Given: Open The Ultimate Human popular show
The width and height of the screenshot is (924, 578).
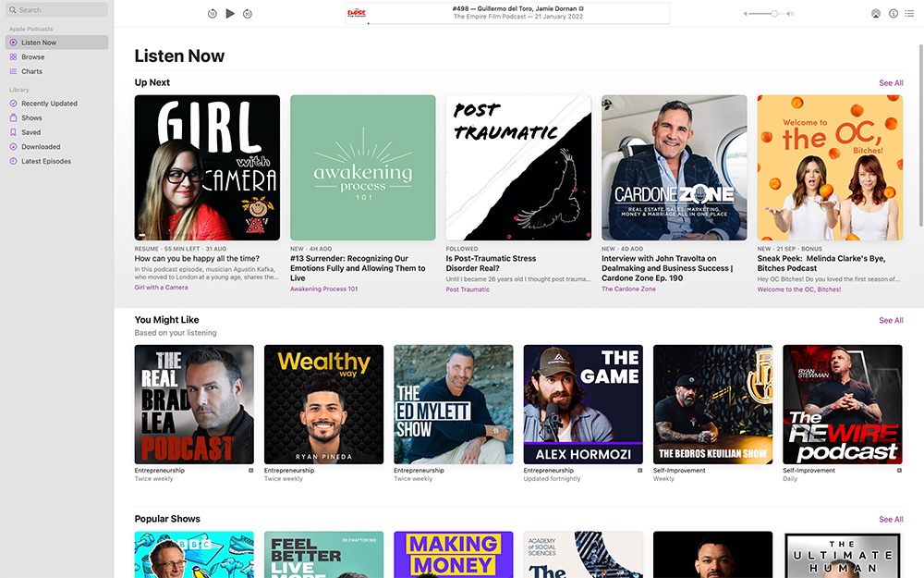Looking at the screenshot, I should 842,554.
